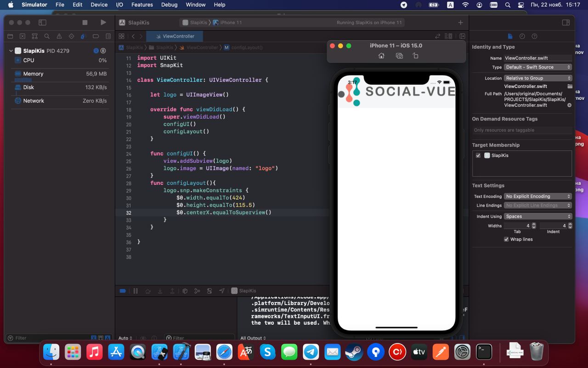588x368 pixels.
Task: Add an editor on the right
Action: 462,36
